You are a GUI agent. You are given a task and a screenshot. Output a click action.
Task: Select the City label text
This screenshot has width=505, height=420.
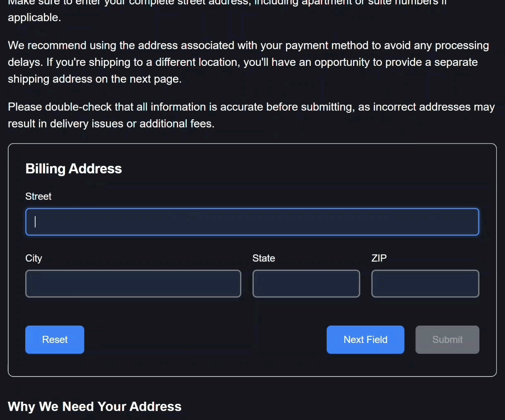point(34,258)
